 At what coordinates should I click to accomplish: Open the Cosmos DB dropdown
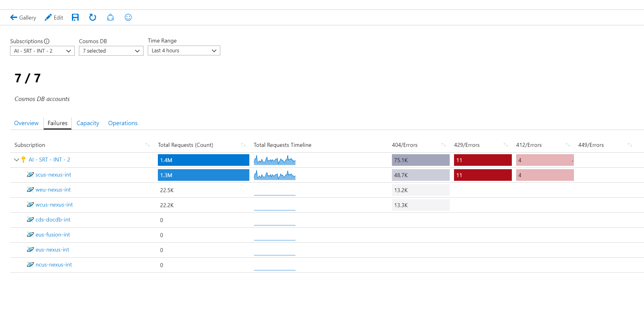coord(111,51)
